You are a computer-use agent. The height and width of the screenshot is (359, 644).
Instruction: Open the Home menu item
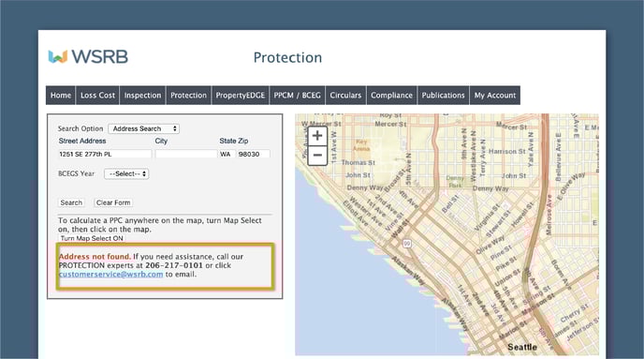click(61, 95)
